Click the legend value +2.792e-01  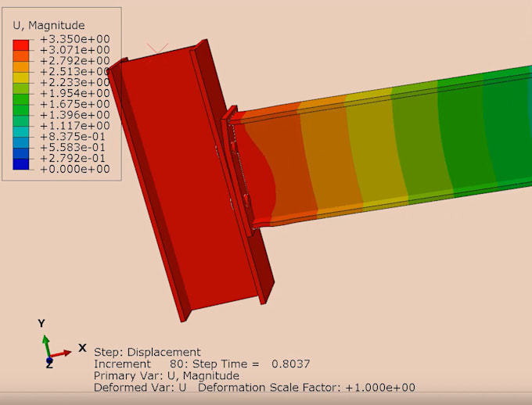point(73,159)
